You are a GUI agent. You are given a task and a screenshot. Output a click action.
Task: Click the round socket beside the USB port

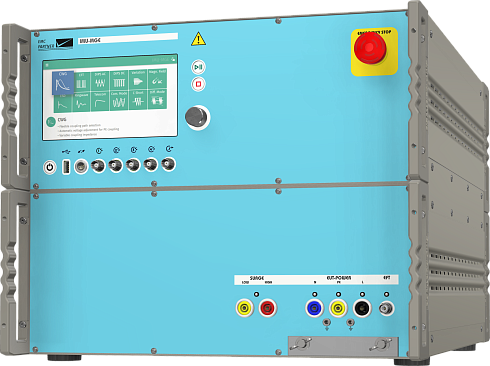81,166
